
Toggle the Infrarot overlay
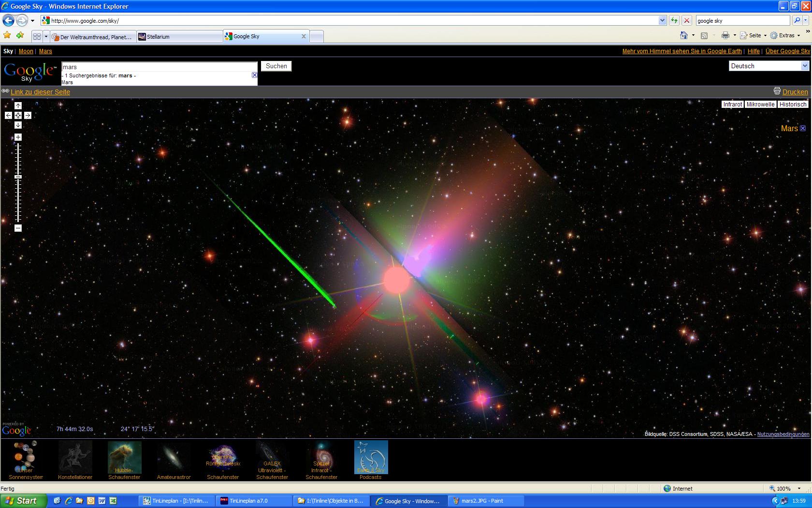pyautogui.click(x=732, y=105)
